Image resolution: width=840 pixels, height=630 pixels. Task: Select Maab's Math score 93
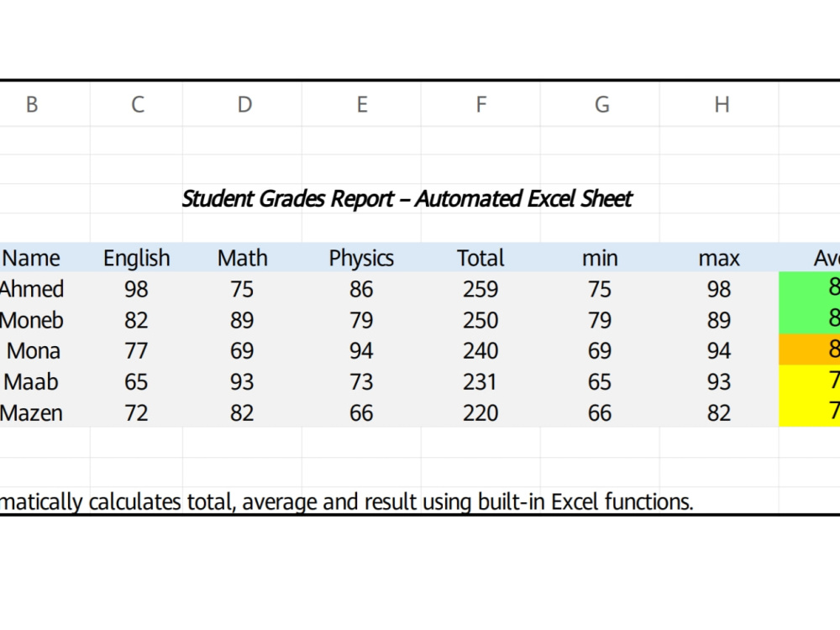coord(243,381)
